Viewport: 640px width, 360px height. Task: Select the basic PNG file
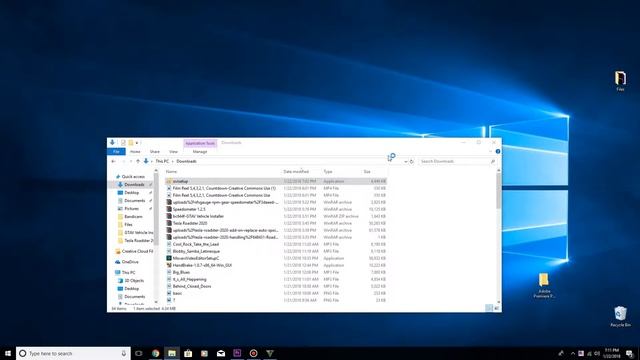click(x=177, y=293)
